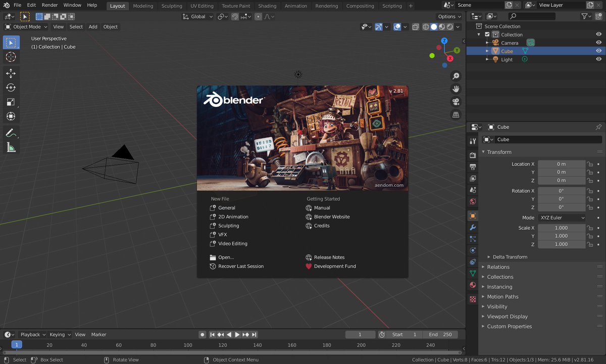
Task: Click the timeline frame 1 marker
Action: pos(17,345)
